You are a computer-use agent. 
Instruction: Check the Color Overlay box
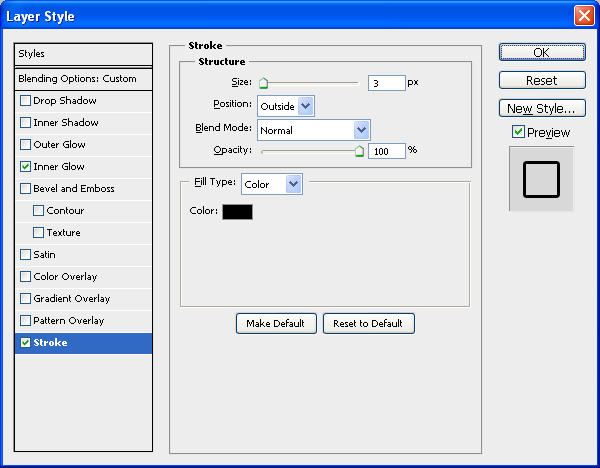pyautogui.click(x=25, y=277)
